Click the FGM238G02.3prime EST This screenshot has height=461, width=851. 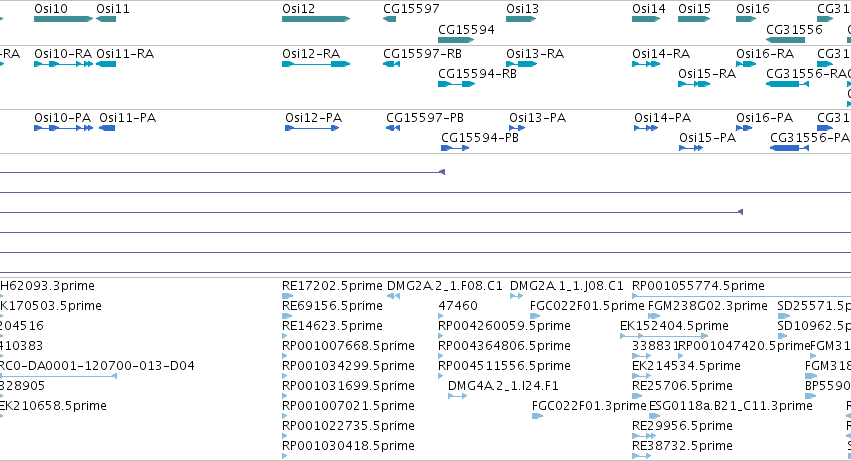654,316
